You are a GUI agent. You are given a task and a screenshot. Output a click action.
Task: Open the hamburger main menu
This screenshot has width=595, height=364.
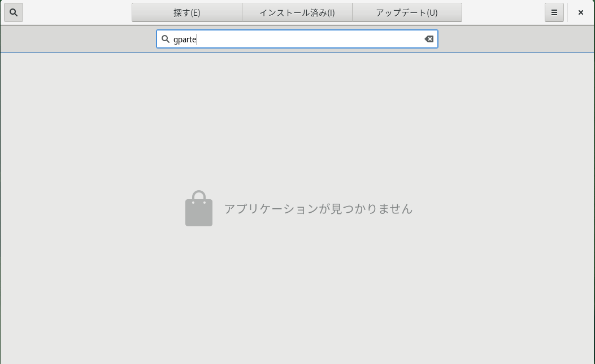[x=554, y=12]
